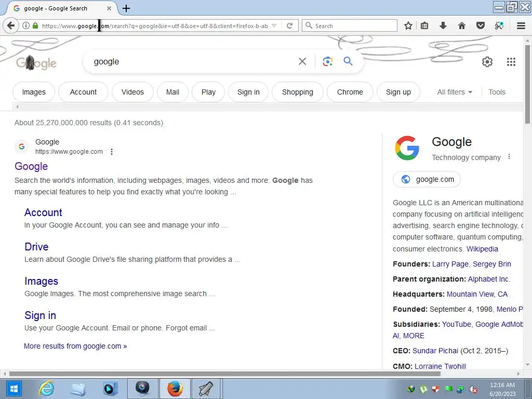Click the blue magnifier search button
This screenshot has width=532, height=399.
click(x=348, y=61)
